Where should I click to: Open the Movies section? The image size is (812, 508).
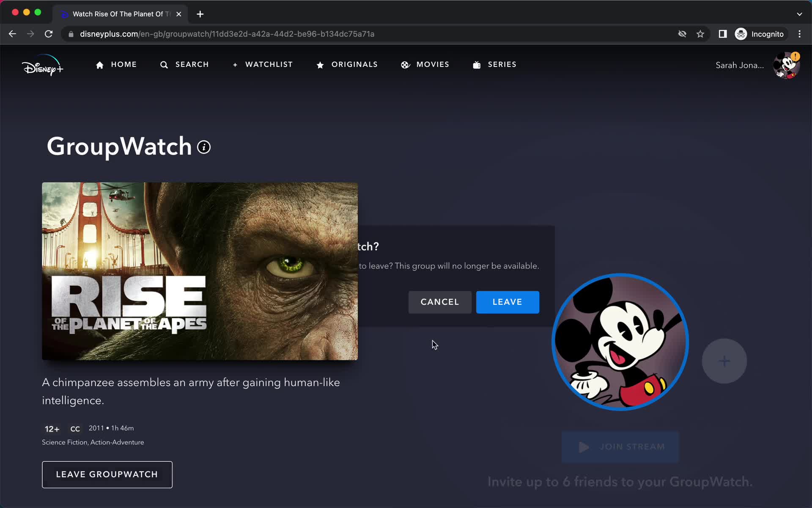(x=425, y=65)
